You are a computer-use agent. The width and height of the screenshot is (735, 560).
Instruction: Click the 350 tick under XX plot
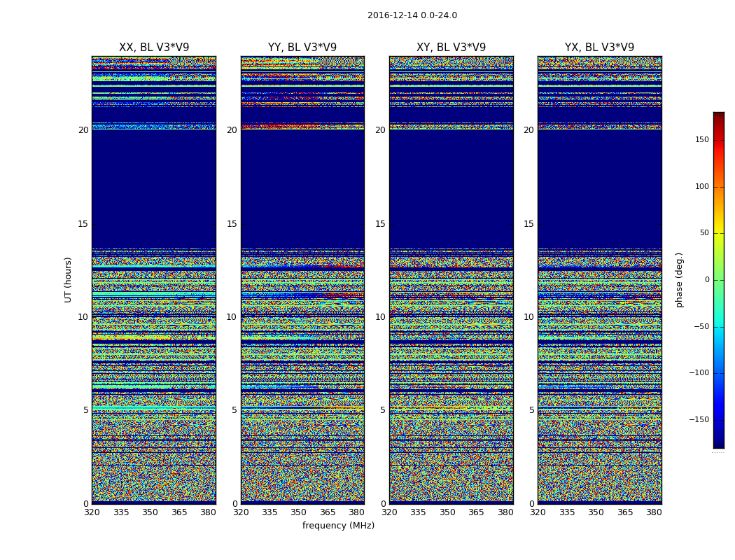(x=150, y=512)
